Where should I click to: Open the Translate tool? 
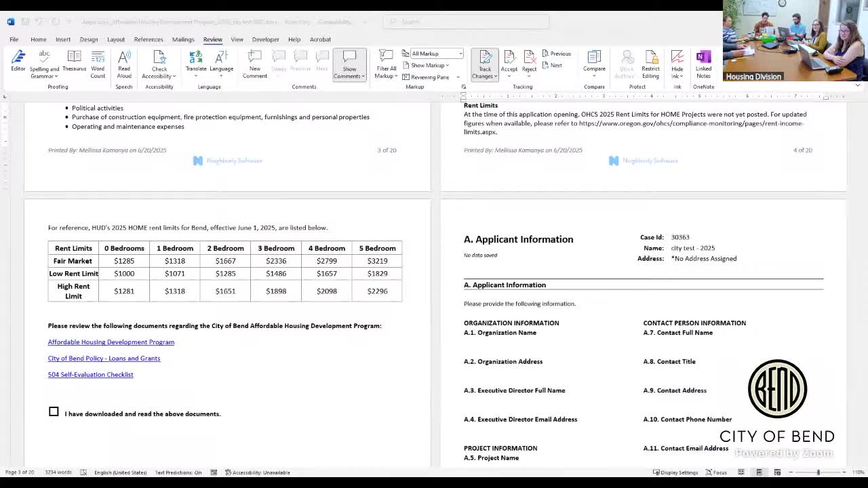(196, 61)
